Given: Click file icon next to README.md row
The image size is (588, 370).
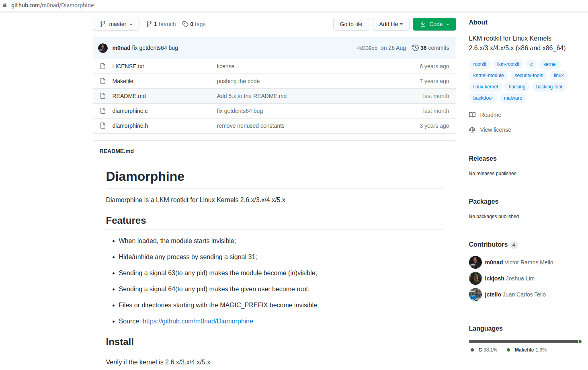Looking at the screenshot, I should coord(103,96).
